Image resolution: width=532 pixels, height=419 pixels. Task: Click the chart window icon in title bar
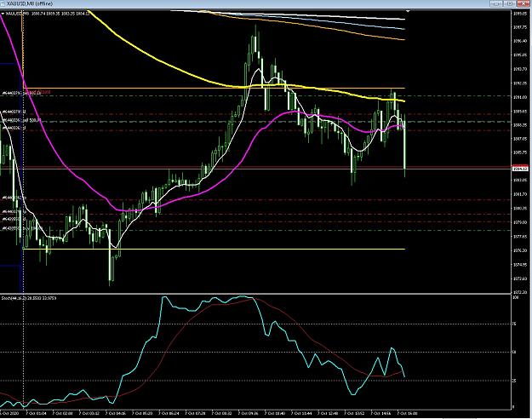tap(3, 3)
